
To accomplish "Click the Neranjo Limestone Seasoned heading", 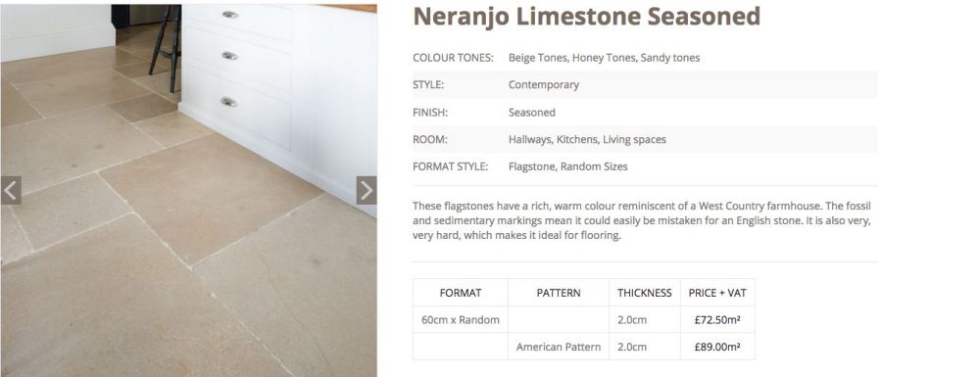I will click(586, 17).
